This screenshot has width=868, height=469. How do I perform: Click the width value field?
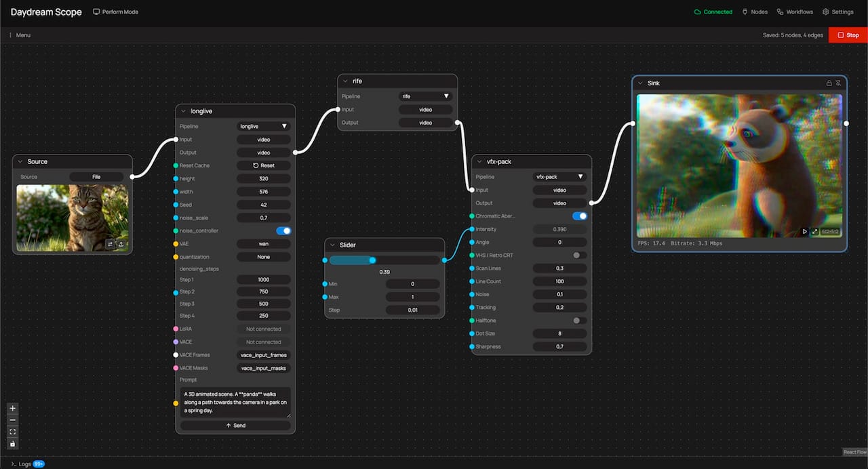(x=264, y=192)
